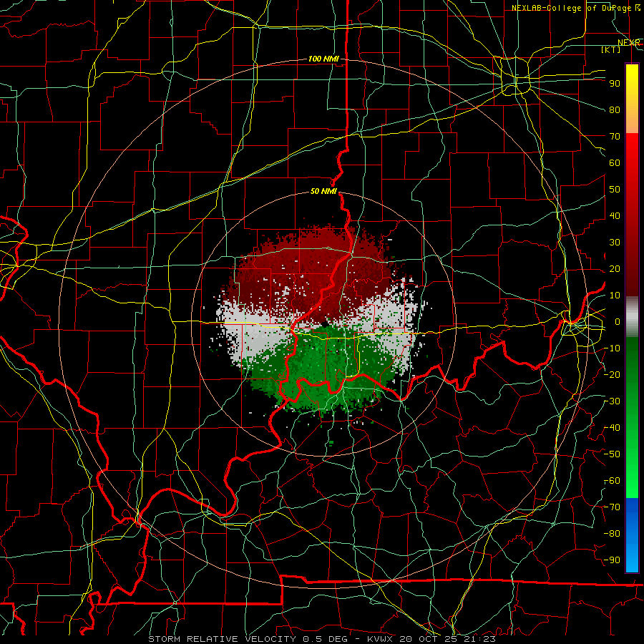Select the -50 value on velocity scale
The height and width of the screenshot is (644, 644).
(612, 454)
